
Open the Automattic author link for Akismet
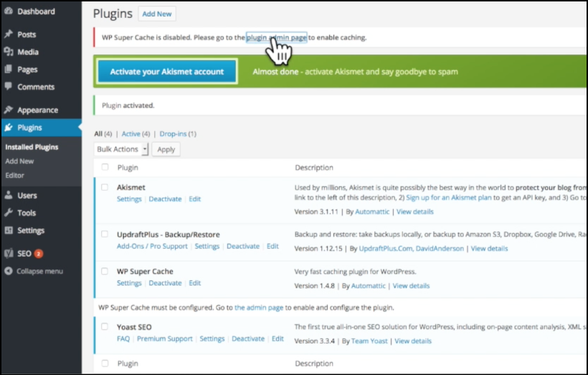click(x=372, y=212)
